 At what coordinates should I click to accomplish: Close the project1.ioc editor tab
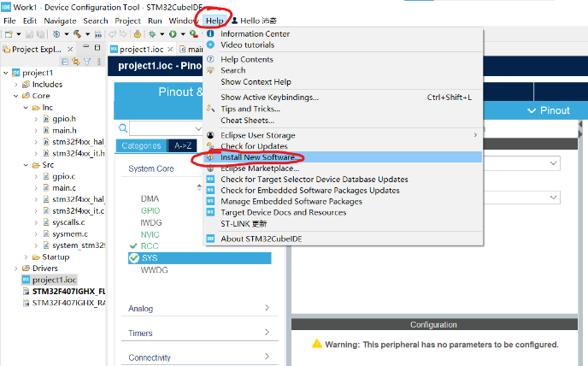(170, 50)
